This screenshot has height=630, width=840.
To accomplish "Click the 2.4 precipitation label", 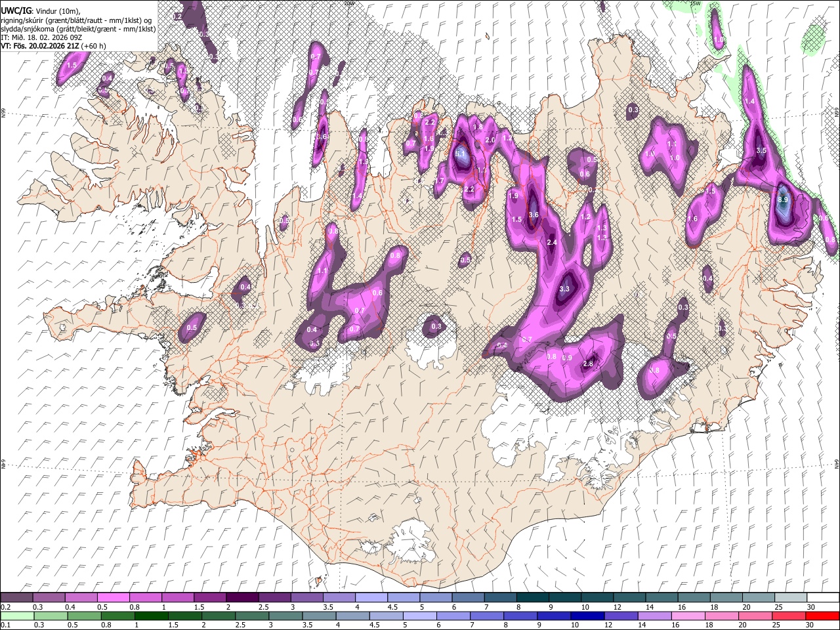I will [x=552, y=243].
